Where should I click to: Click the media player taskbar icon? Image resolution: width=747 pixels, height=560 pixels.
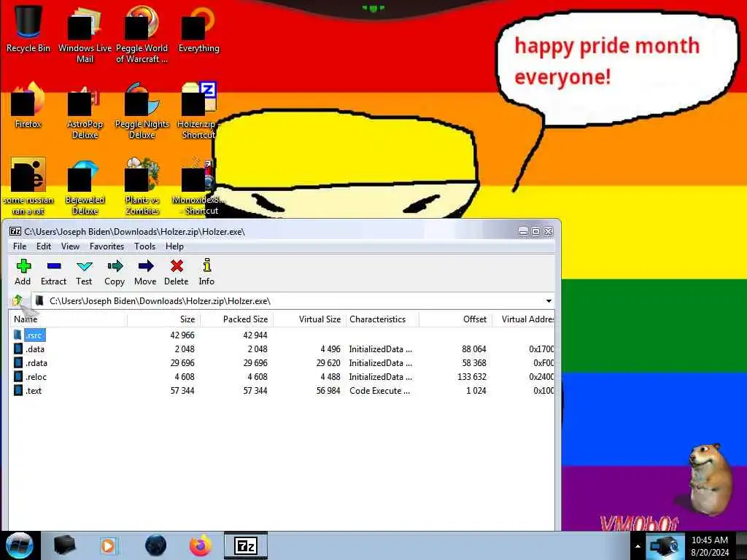tap(109, 545)
